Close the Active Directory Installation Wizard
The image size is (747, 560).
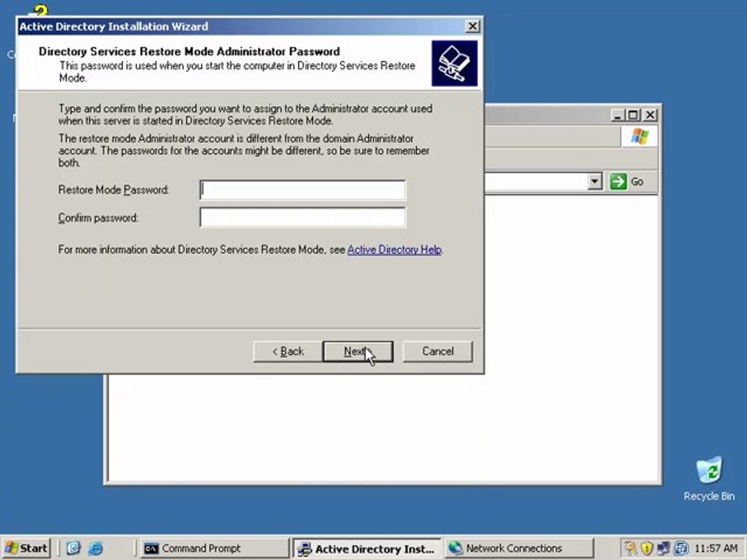472,26
